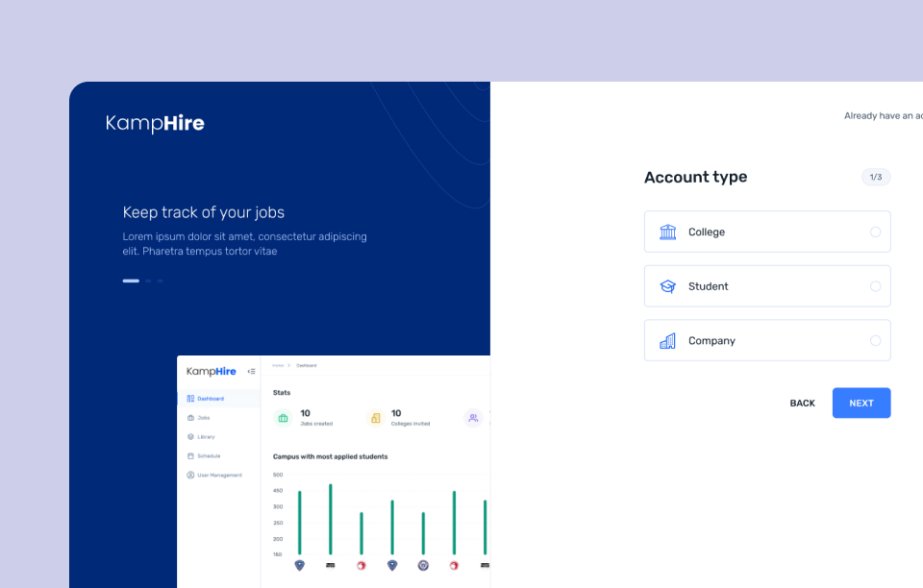This screenshot has height=588, width=923.
Task: Click the Student option label text
Action: coord(709,286)
